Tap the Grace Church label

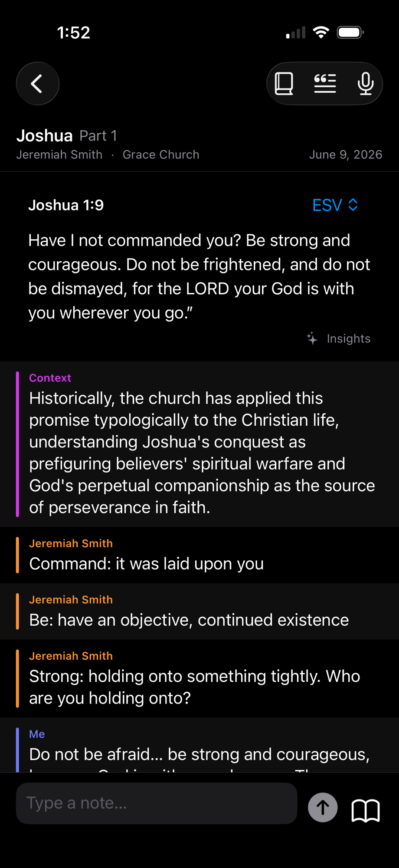[161, 155]
